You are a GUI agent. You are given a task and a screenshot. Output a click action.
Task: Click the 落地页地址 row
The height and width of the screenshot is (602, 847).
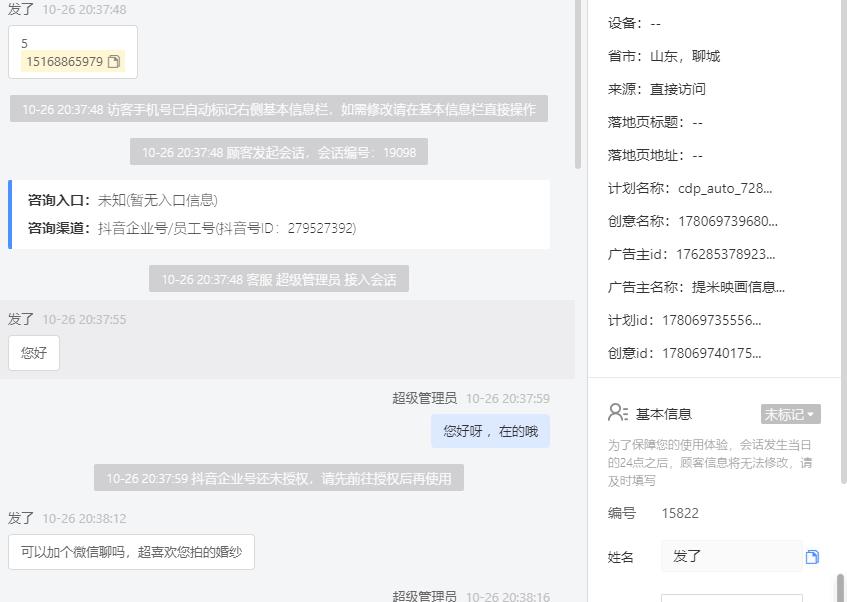pos(655,155)
